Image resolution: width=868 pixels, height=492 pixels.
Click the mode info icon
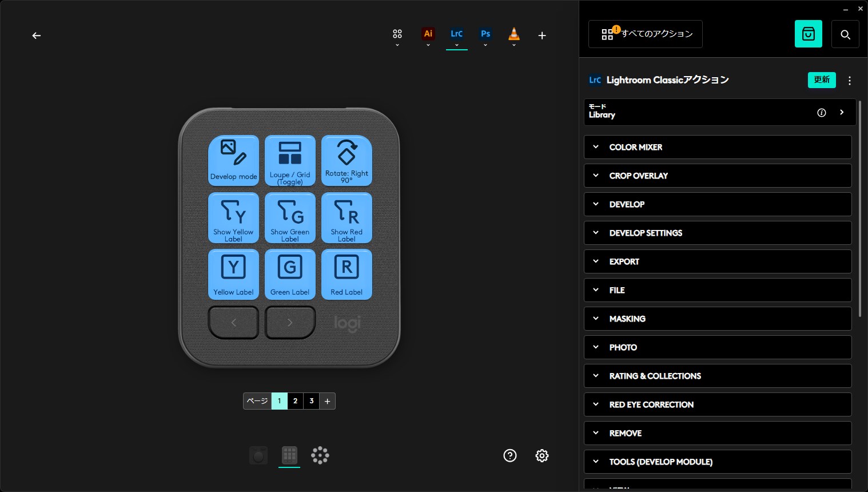click(x=822, y=113)
